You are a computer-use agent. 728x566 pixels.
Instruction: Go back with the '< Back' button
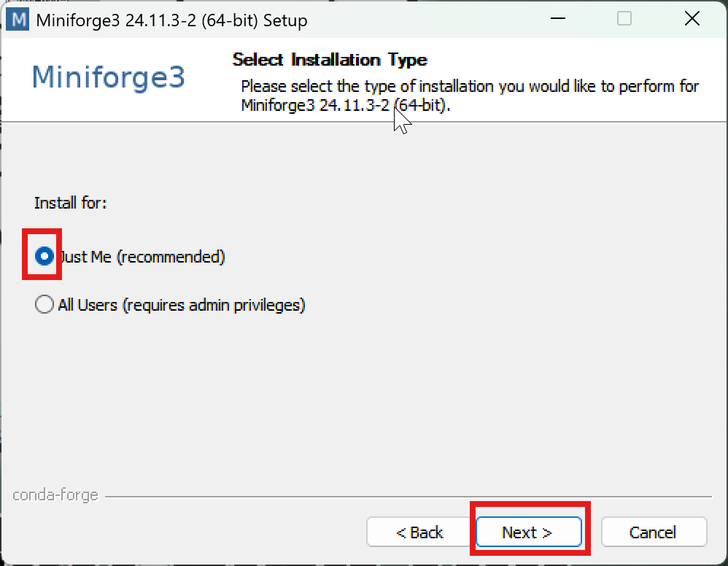point(419,532)
